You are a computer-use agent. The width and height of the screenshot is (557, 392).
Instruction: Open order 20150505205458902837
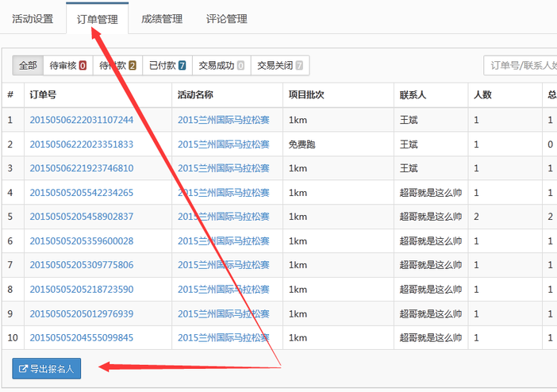coord(81,217)
